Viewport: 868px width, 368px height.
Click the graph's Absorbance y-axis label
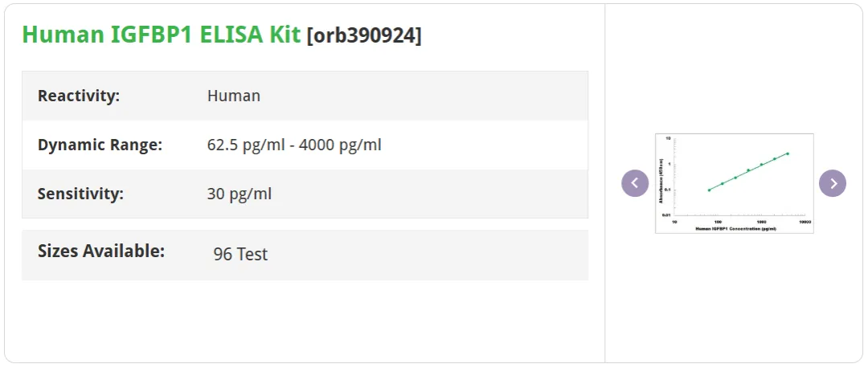tap(661, 181)
